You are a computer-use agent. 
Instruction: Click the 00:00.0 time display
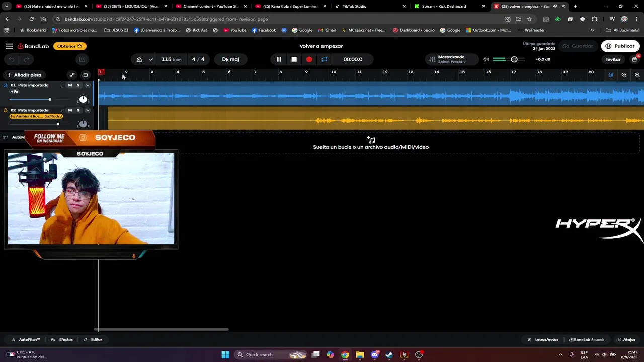tap(353, 59)
